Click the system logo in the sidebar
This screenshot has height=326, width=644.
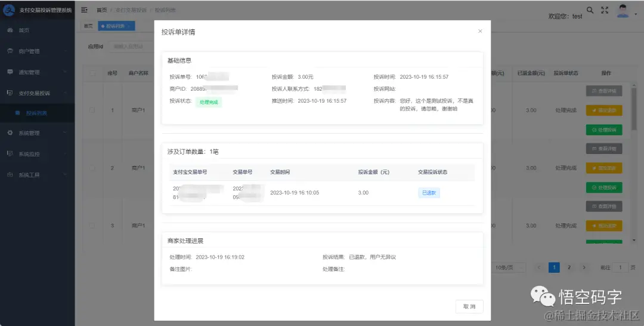coord(9,10)
